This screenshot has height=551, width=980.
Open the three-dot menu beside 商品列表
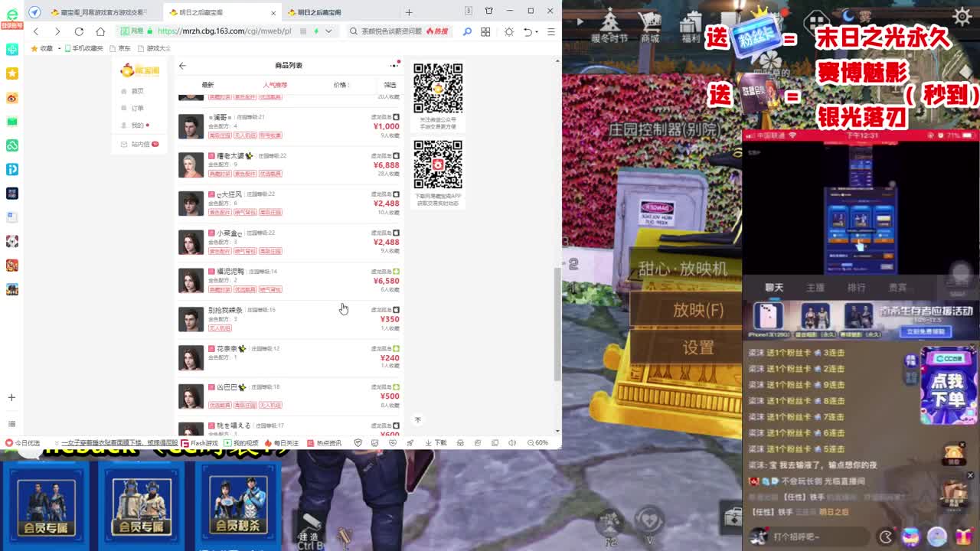pos(394,65)
